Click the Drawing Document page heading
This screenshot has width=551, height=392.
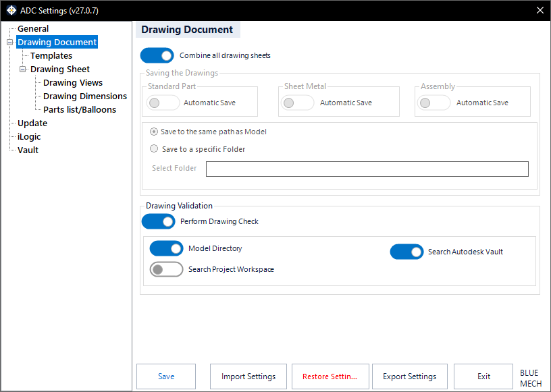point(187,30)
